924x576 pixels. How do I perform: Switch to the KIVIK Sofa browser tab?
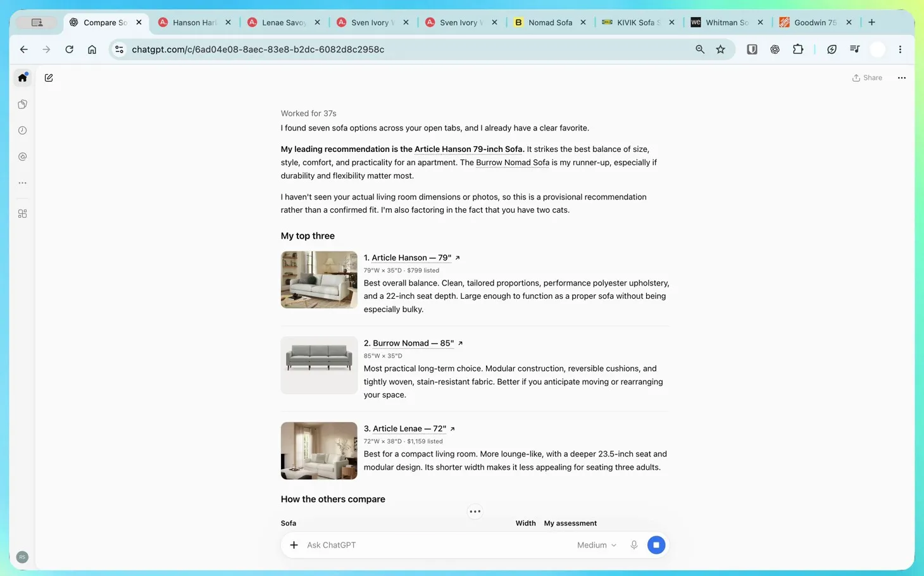click(x=638, y=22)
